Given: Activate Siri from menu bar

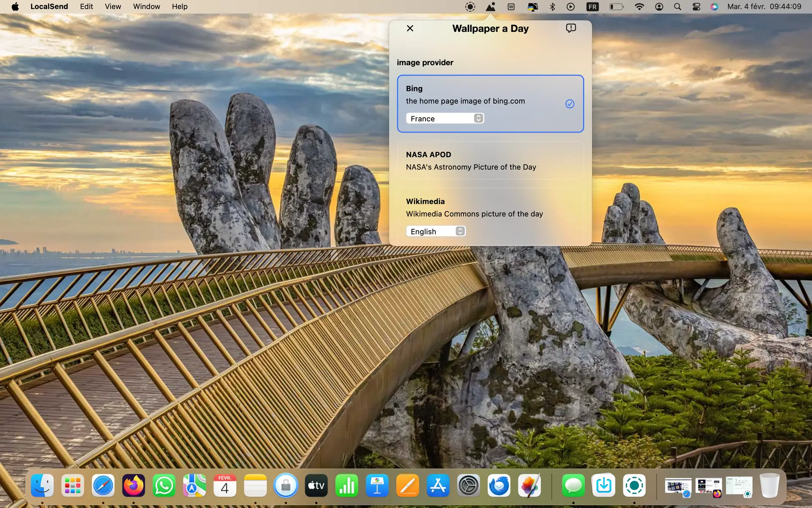Looking at the screenshot, I should [x=714, y=7].
